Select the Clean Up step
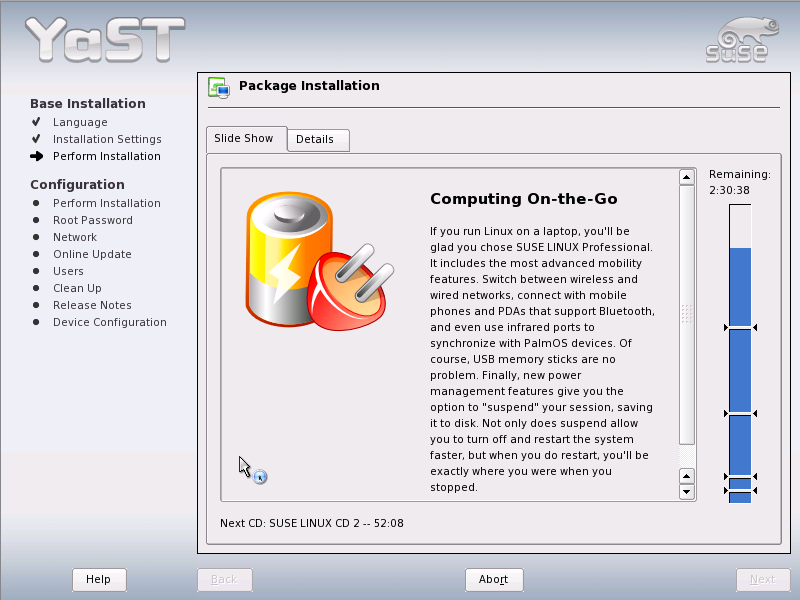The image size is (800, 600). pos(77,288)
